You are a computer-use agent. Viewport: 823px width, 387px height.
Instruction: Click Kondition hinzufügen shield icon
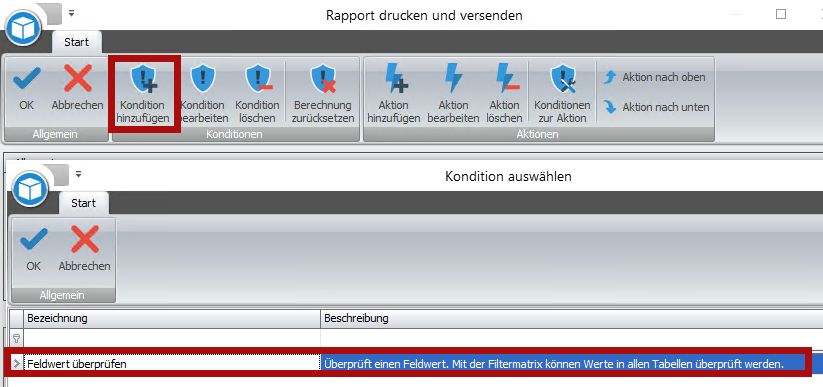[x=144, y=79]
